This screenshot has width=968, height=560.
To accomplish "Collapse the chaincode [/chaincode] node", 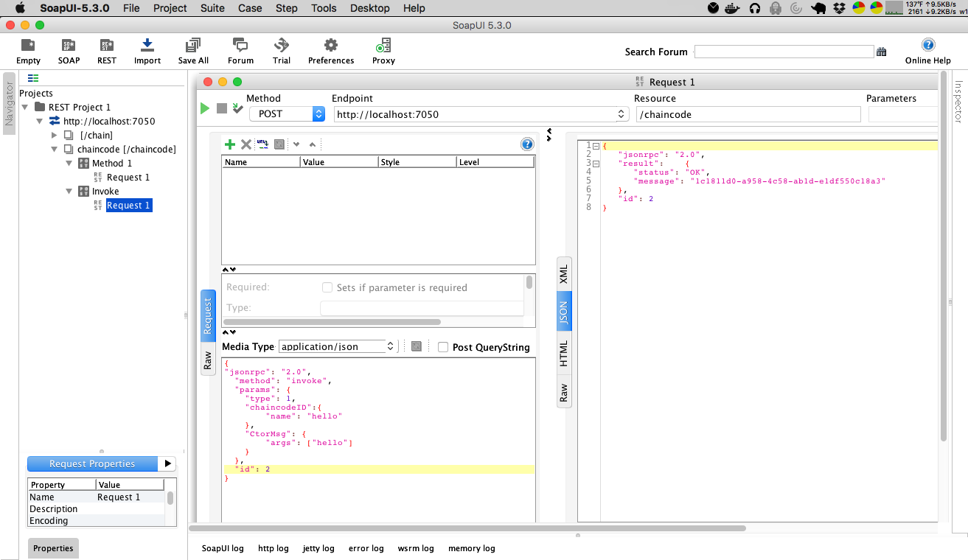I will 54,149.
